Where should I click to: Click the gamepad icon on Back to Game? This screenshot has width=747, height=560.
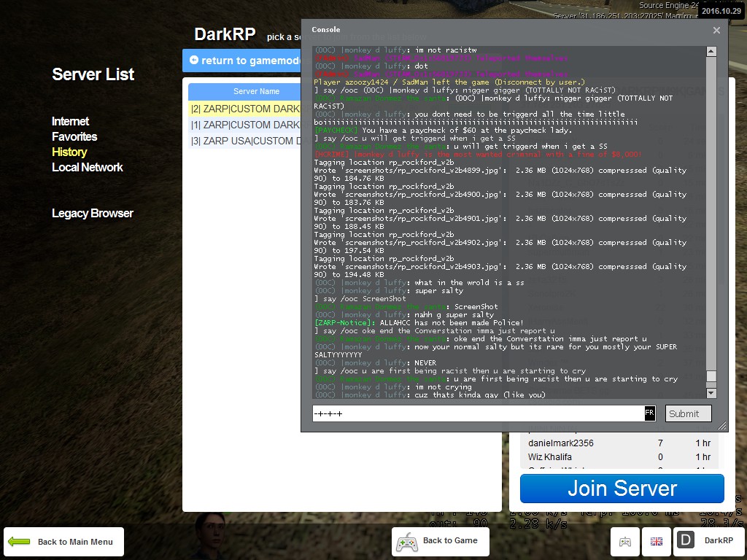(x=407, y=542)
